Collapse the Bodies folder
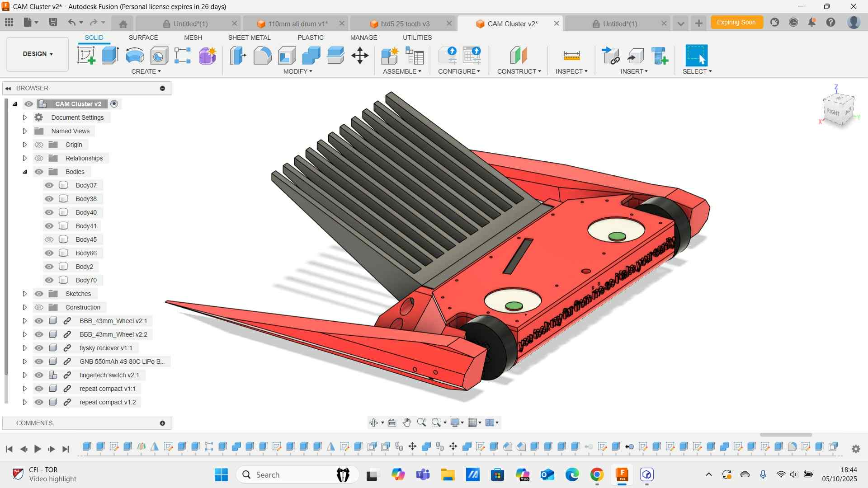The image size is (868, 488). 25,172
